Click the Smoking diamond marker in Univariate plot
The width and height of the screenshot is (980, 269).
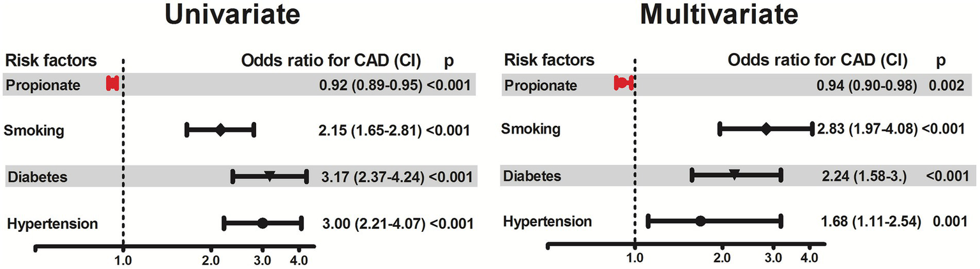pos(220,130)
